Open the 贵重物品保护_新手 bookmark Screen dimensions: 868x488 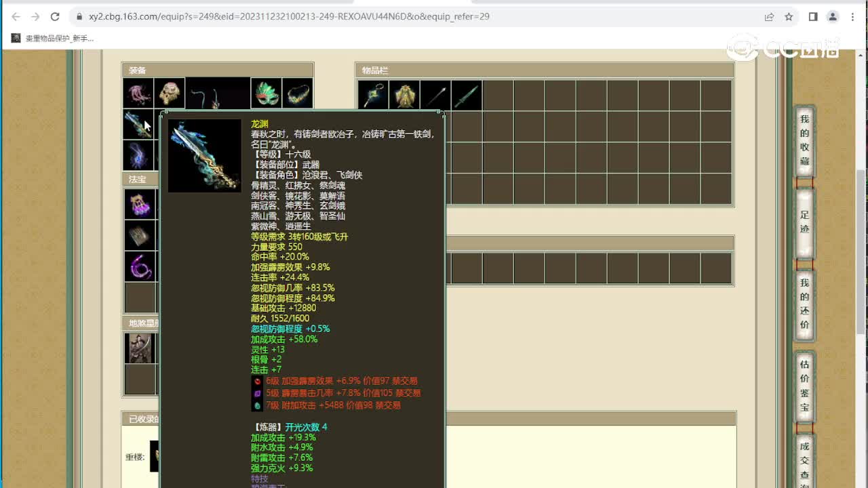(53, 39)
